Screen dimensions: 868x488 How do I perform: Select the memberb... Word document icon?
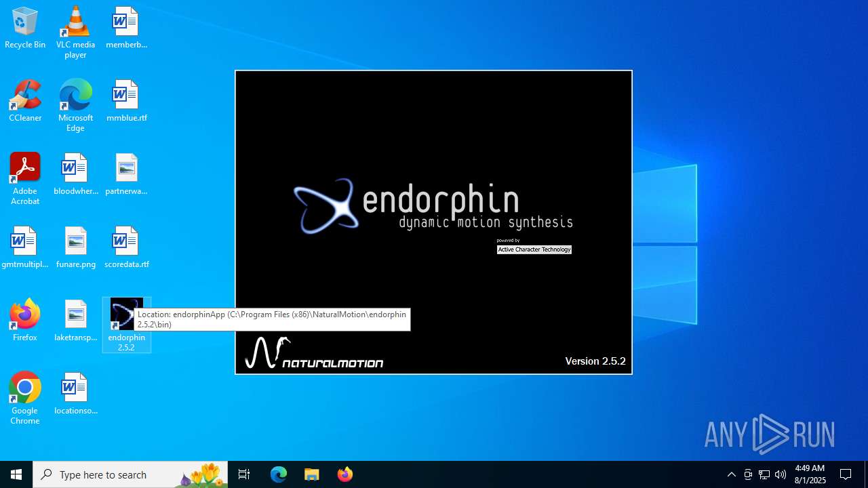[126, 28]
